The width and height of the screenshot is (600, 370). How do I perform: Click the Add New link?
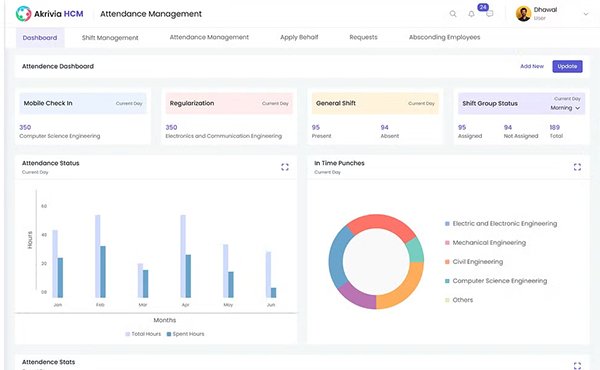point(532,66)
